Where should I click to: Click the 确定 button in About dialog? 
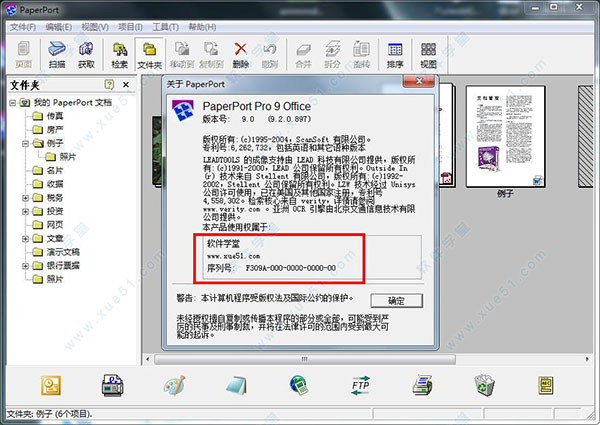[x=396, y=301]
